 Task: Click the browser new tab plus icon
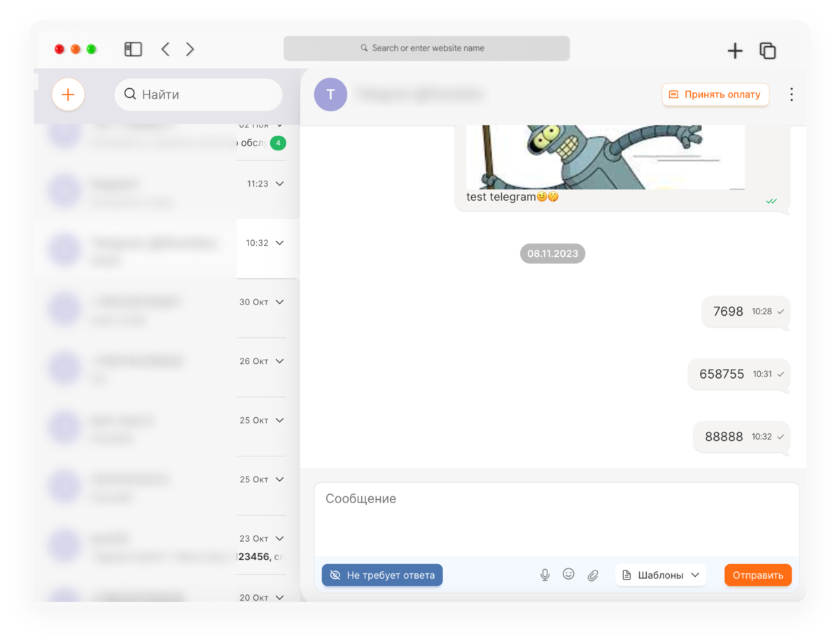tap(735, 50)
